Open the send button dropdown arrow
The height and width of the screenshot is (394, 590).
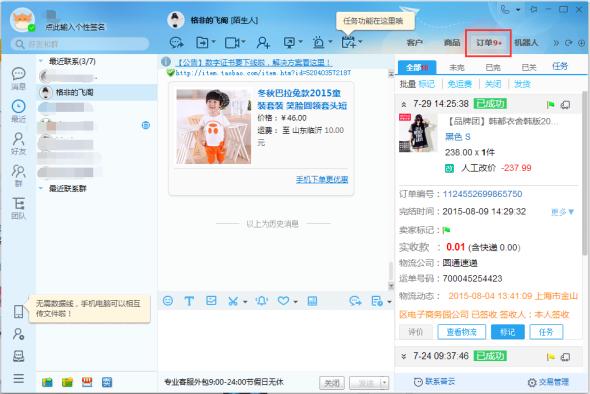tap(384, 383)
